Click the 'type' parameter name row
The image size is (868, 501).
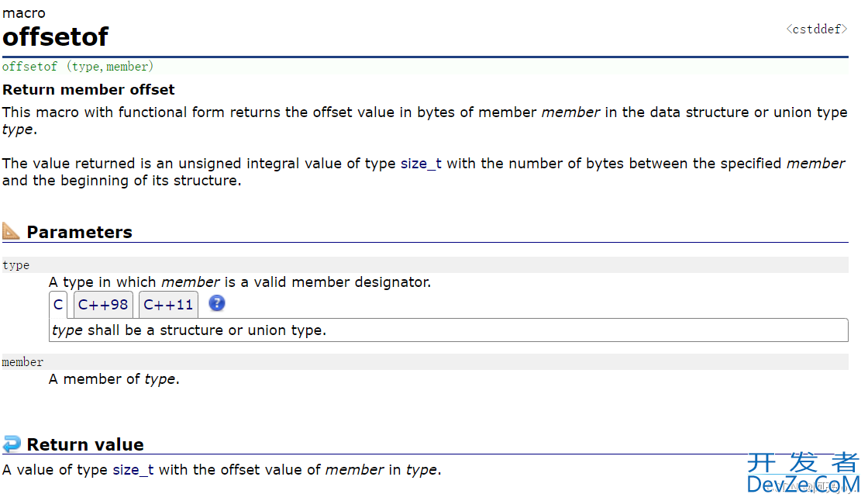pos(425,265)
